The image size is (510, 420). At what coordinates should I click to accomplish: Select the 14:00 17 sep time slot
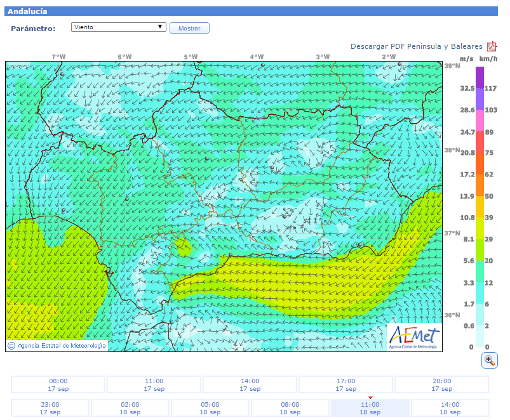point(250,384)
